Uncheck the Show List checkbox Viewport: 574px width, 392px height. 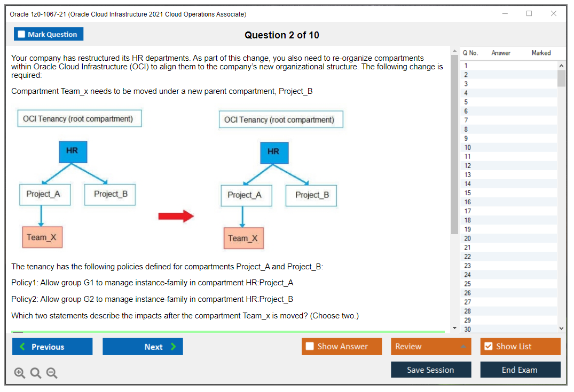[x=488, y=347]
